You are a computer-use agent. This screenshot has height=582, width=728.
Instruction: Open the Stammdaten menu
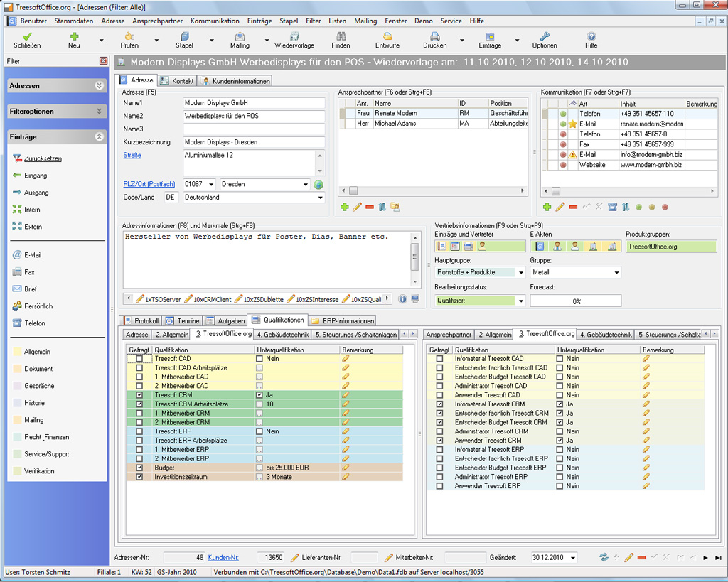[x=74, y=21]
